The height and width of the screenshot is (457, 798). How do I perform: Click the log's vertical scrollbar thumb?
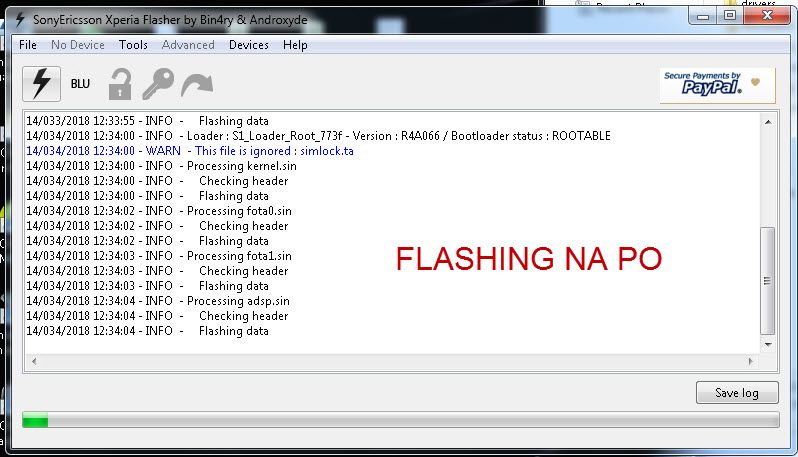click(767, 281)
